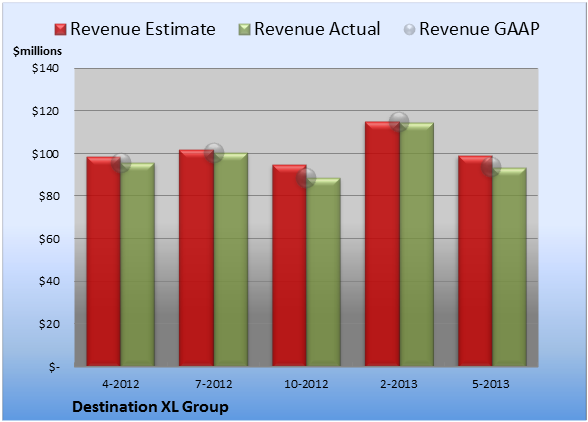Select the red estimate bar for 5-2013
This screenshot has width=588, height=422.
475,261
